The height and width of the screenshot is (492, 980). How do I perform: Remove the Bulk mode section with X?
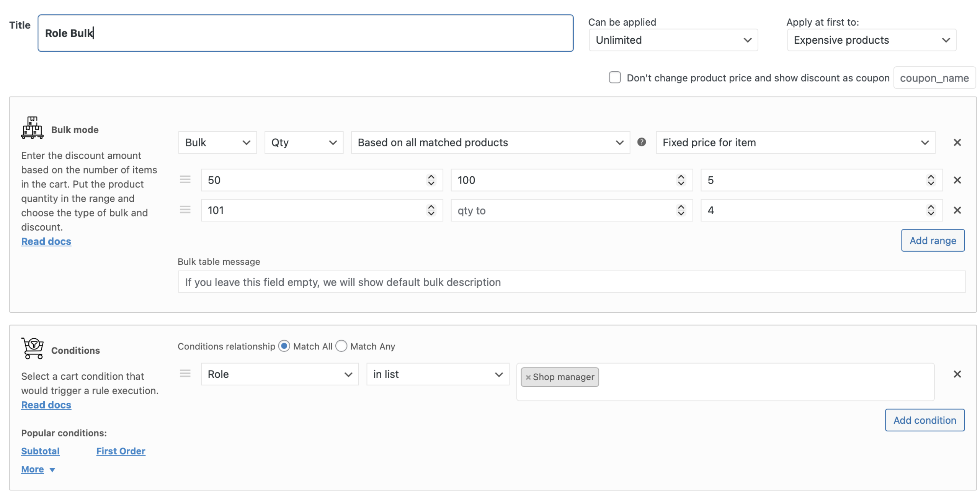pos(957,143)
